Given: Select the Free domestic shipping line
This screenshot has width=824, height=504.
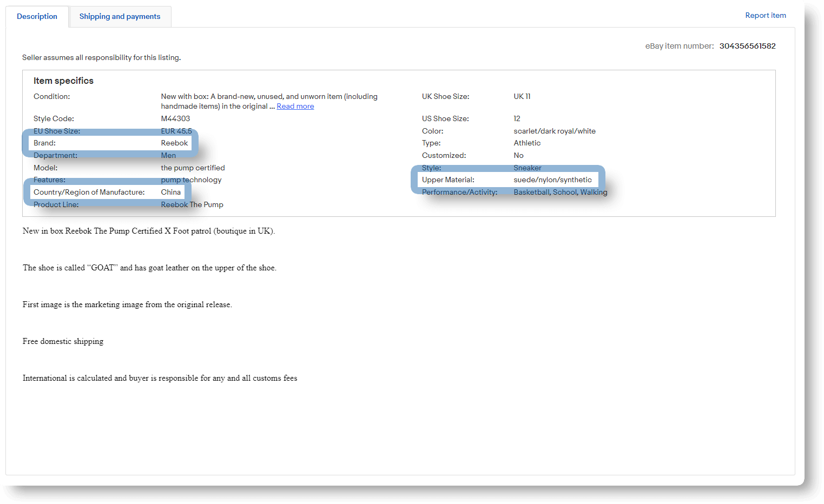Looking at the screenshot, I should click(63, 341).
